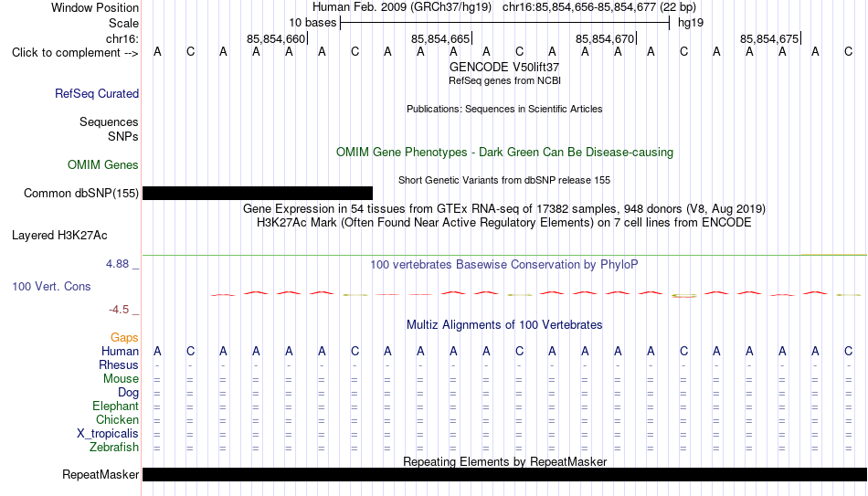Click the Chicken alignment row label
Image resolution: width=868 pixels, height=496 pixels.
tap(117, 420)
